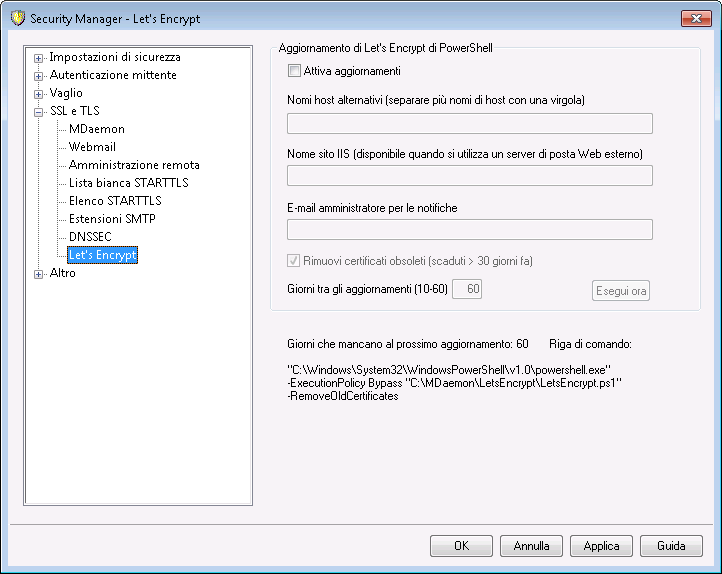The height and width of the screenshot is (574, 722).
Task: Click the Nome sito IIS field
Action: coord(470,175)
